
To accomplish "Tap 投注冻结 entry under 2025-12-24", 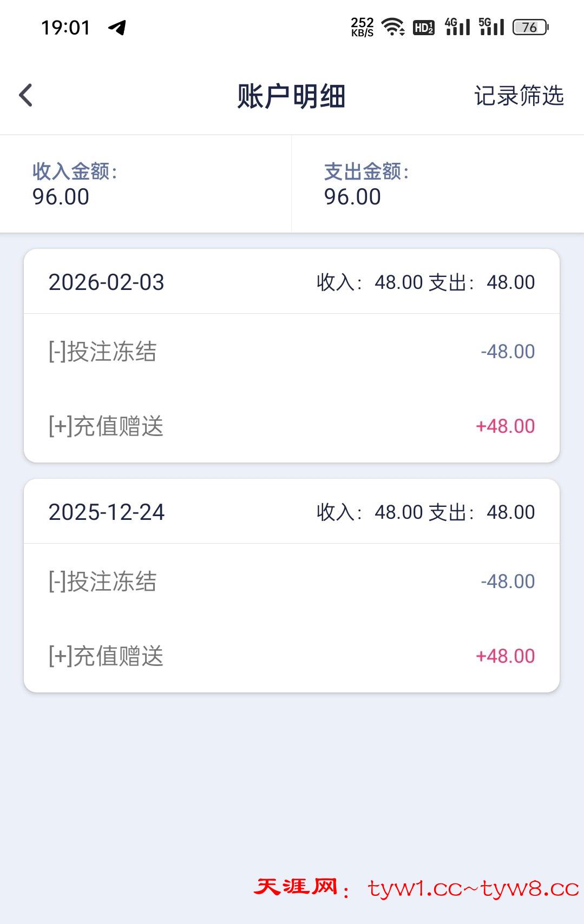I will click(291, 582).
